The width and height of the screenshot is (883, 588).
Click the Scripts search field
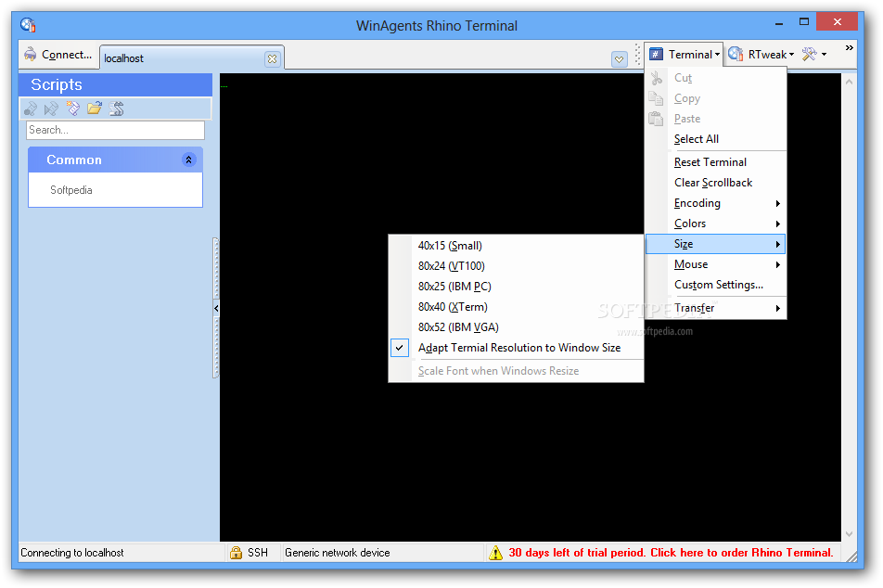[115, 130]
